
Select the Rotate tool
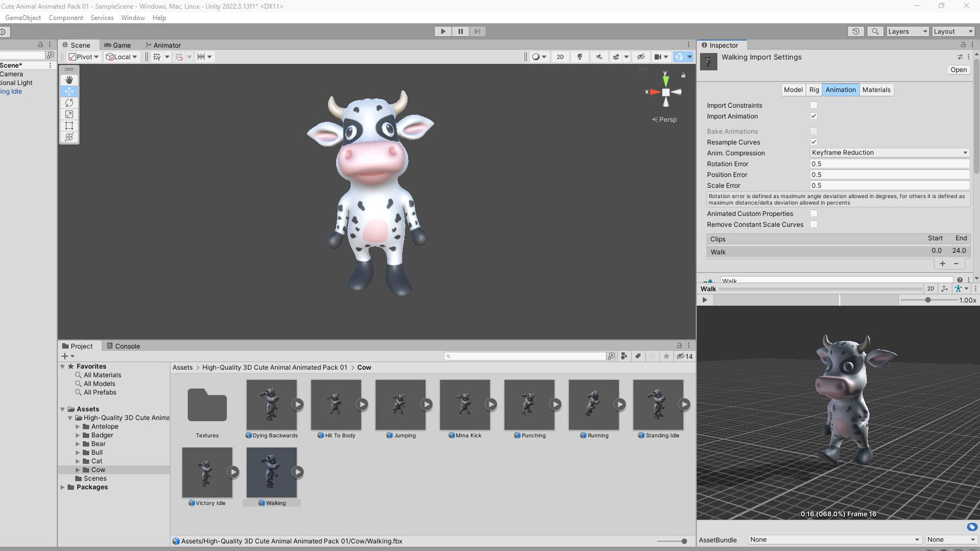69,103
